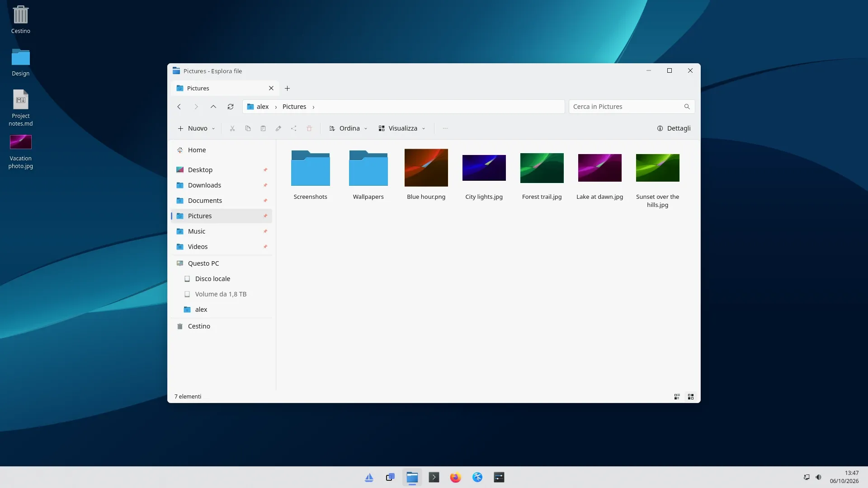868x488 pixels.
Task: Click the Refresh icon beside the address bar
Action: (231, 107)
